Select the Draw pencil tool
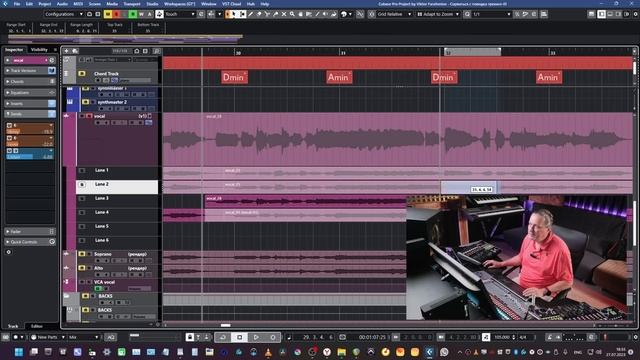 coord(251,14)
